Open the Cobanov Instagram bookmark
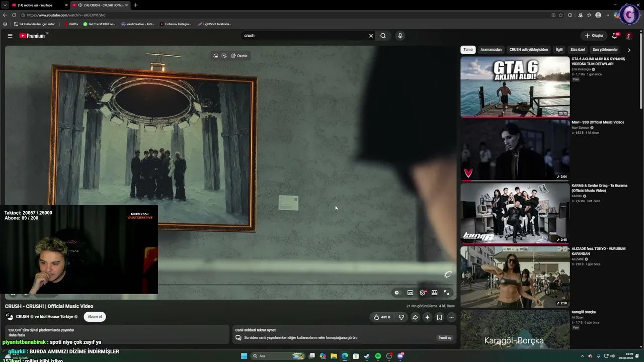The height and width of the screenshot is (362, 644). (x=176, y=24)
